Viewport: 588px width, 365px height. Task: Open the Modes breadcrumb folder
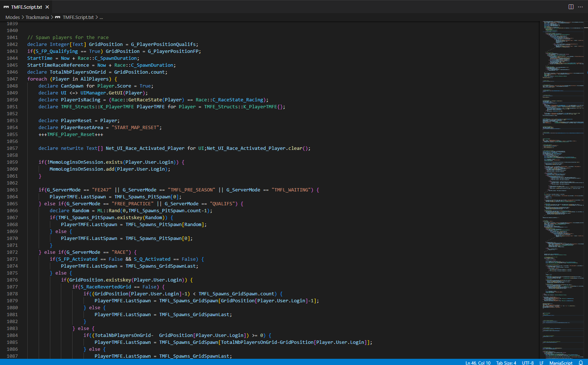coord(13,17)
